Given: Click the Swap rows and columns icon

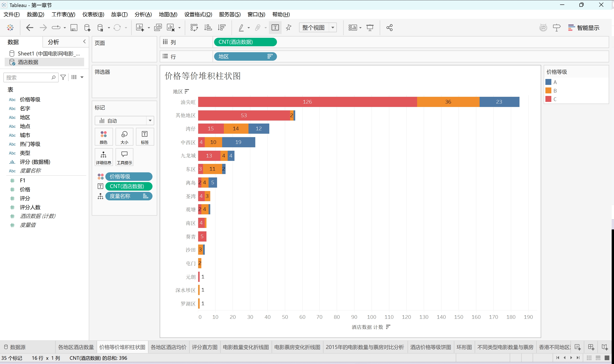Looking at the screenshot, I should (194, 27).
